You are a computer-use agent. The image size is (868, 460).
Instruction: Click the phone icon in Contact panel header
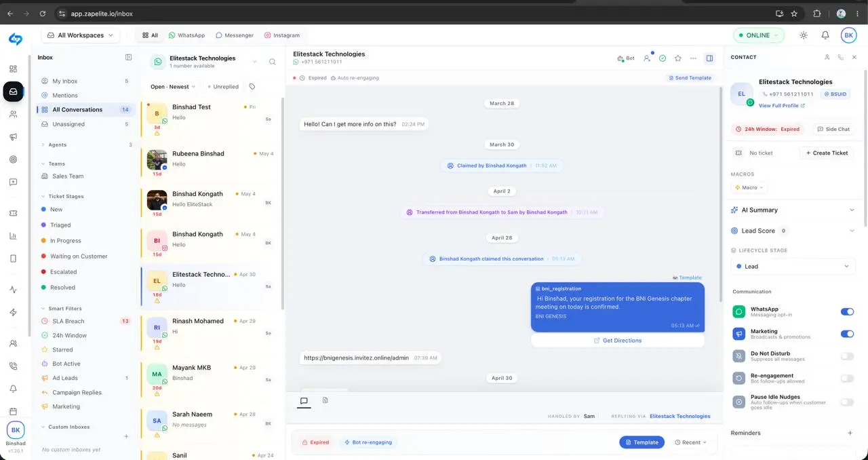tap(840, 58)
